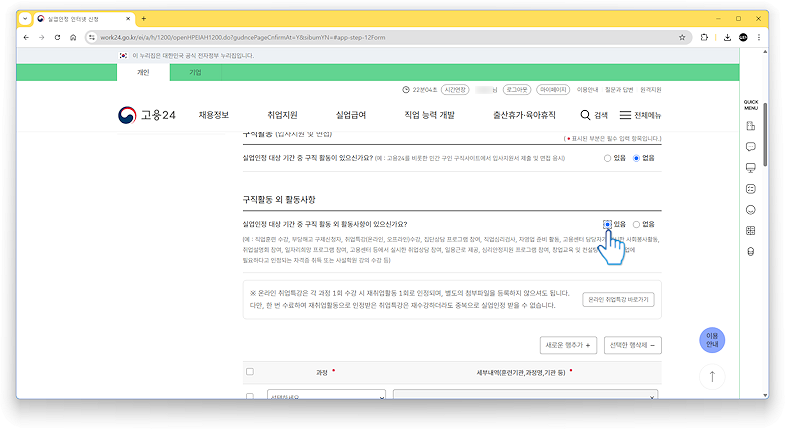This screenshot has width=785, height=429.
Task: Open the 전체메뉴 hamburger menu
Action: tap(640, 115)
